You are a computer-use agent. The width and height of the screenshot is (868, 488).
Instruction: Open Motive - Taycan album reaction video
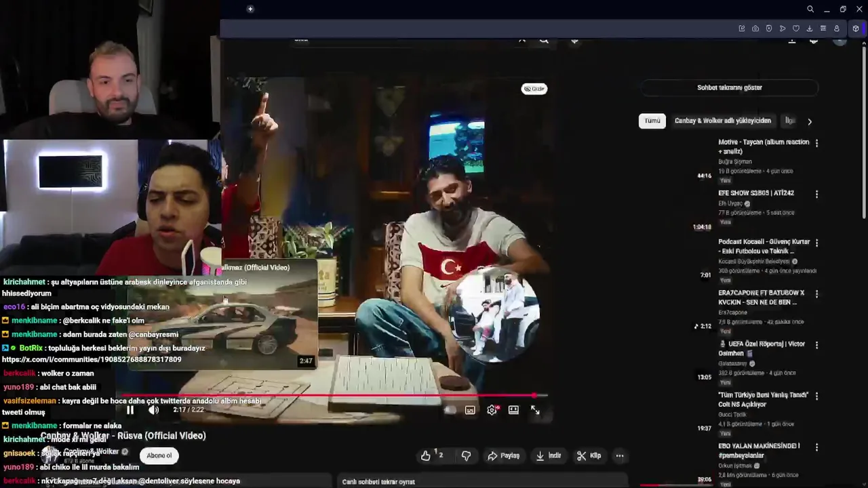coord(764,146)
